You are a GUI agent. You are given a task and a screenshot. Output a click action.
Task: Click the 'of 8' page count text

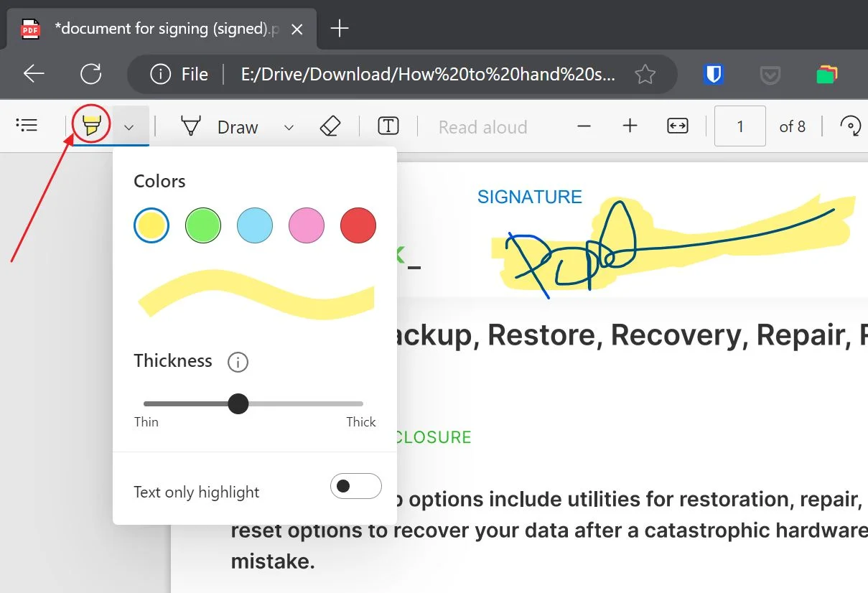pyautogui.click(x=793, y=126)
